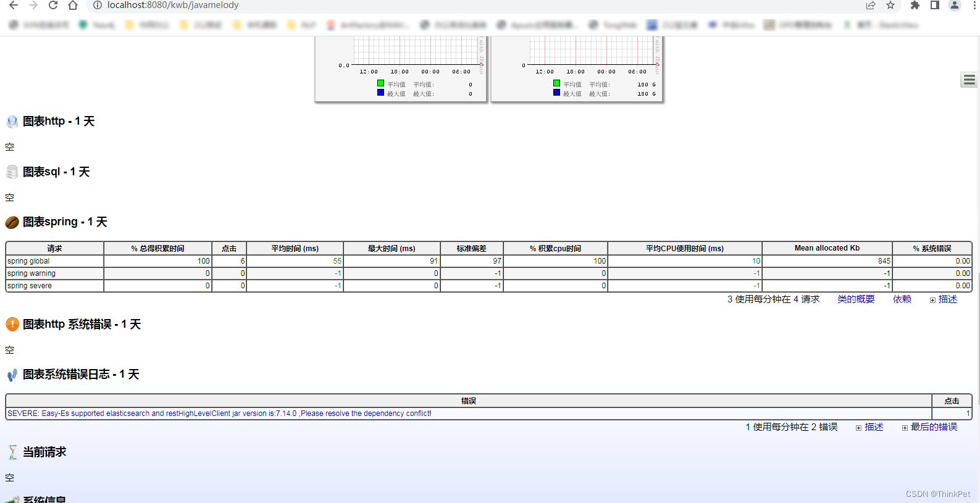Screen dimensions: 980x503
Task: Open the user profile avatar icon
Action: click(x=955, y=5)
